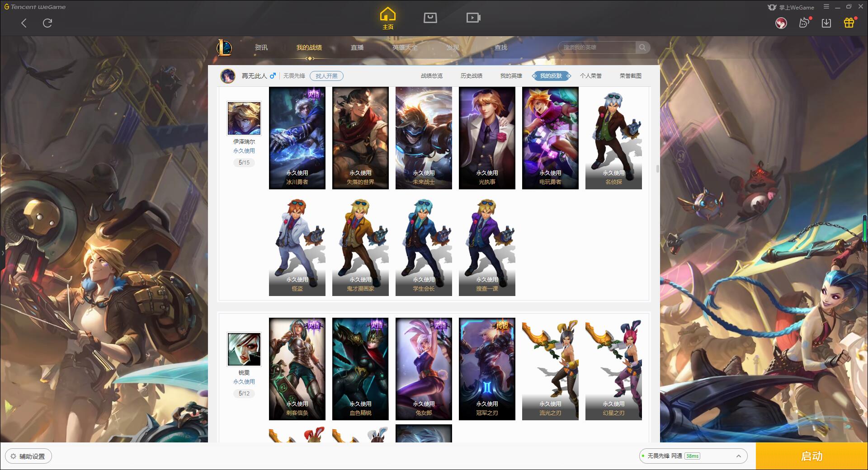The height and width of the screenshot is (470, 868).
Task: Click the search magnifier button
Action: pyautogui.click(x=642, y=47)
